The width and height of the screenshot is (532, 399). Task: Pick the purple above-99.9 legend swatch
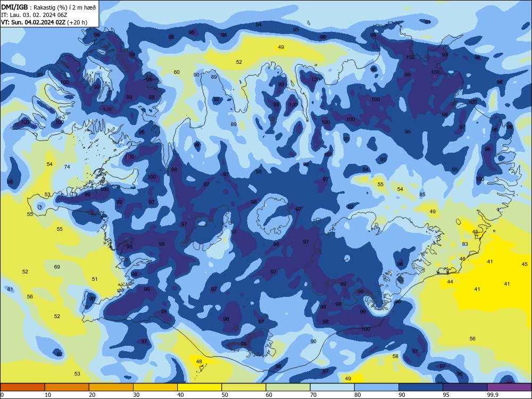(x=509, y=387)
